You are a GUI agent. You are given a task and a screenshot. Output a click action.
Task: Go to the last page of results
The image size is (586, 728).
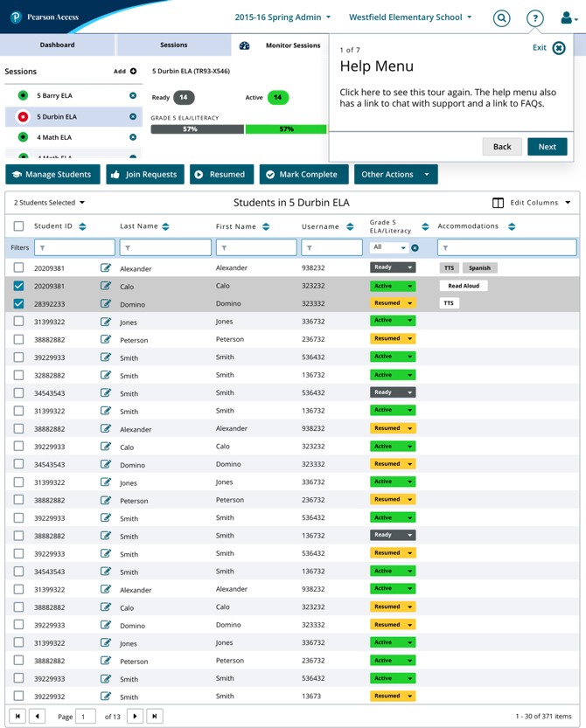pyautogui.click(x=155, y=716)
